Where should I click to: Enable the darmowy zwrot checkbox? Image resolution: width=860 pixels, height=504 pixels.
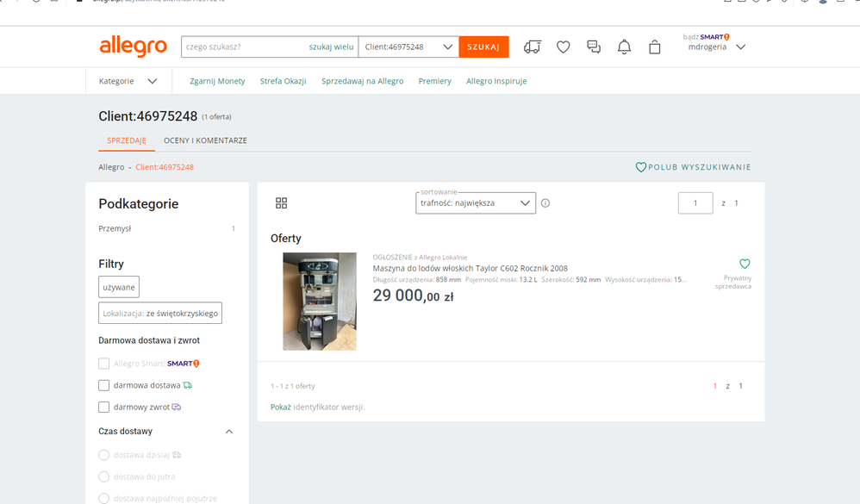tap(104, 407)
